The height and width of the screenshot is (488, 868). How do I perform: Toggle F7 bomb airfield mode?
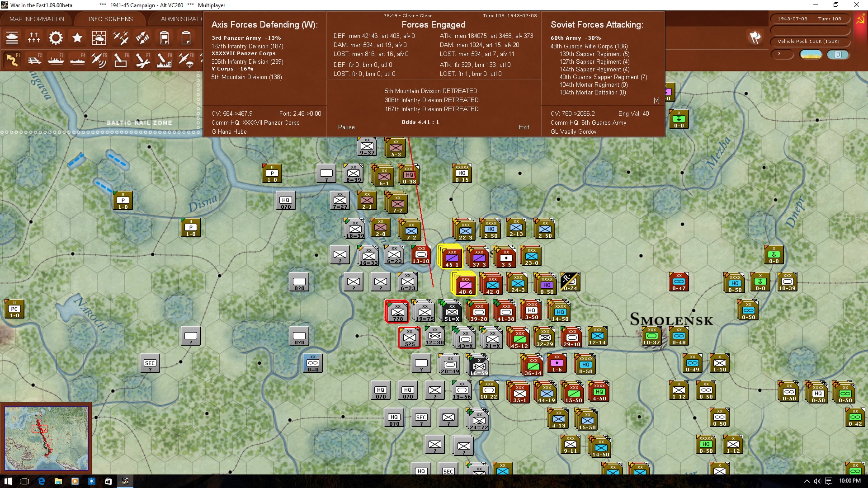pyautogui.click(x=142, y=60)
